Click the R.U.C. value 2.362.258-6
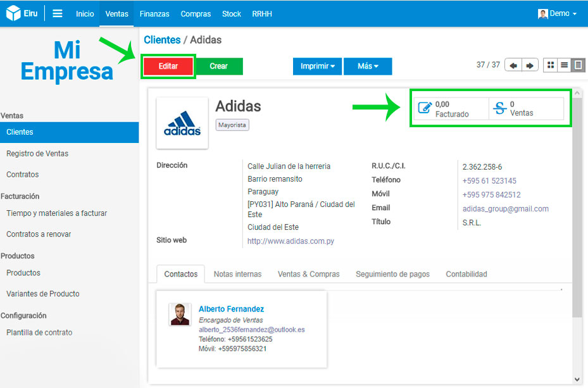The width and height of the screenshot is (588, 388). [x=482, y=167]
